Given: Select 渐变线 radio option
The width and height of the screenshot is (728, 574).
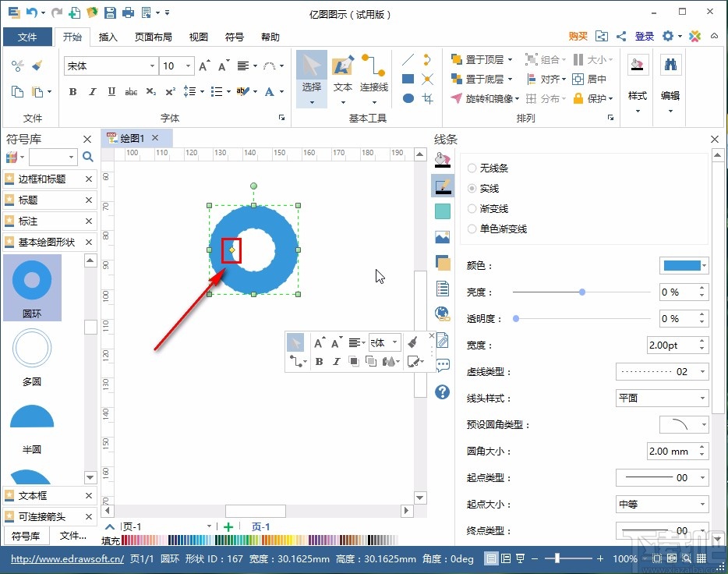Looking at the screenshot, I should 488,209.
